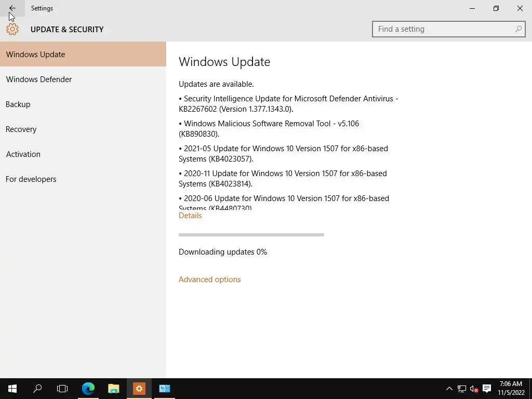
Task: Open the Windows Start menu
Action: [x=12, y=389]
